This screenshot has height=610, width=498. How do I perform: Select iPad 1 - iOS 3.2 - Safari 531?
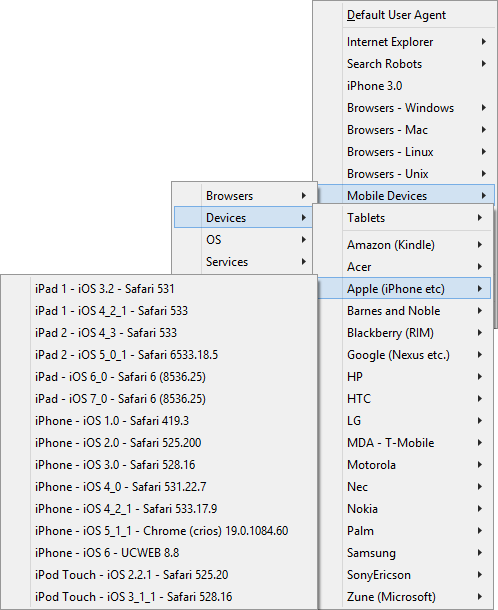click(160, 289)
